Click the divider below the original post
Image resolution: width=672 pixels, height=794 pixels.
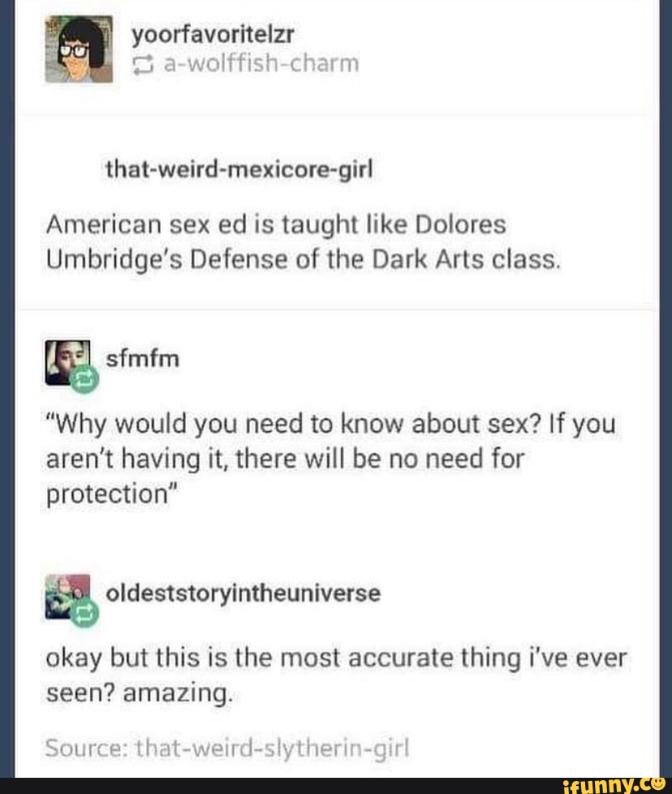click(336, 309)
